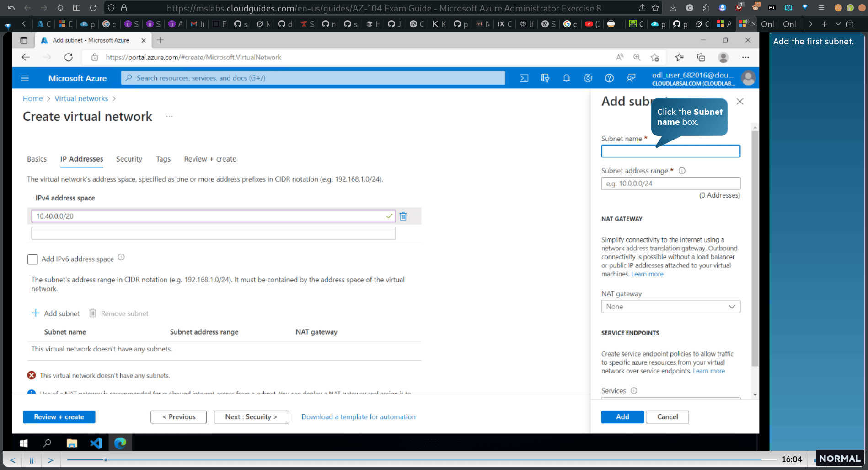The width and height of the screenshot is (868, 470).
Task: Open the Directories and subscriptions filter icon
Action: click(x=545, y=78)
